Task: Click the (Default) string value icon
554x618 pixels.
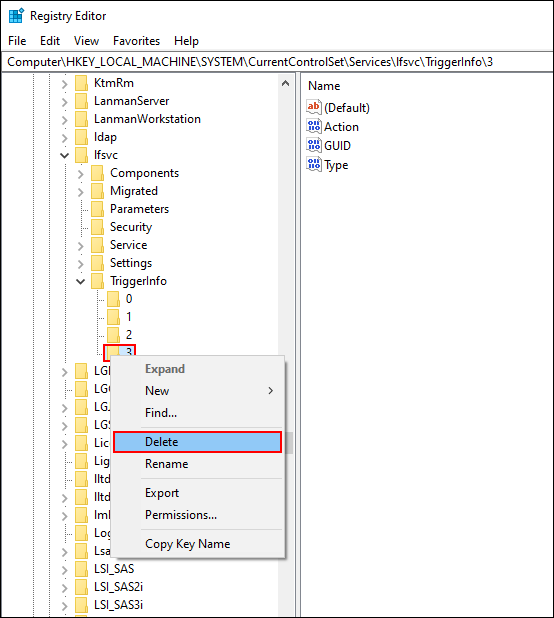Action: (314, 107)
